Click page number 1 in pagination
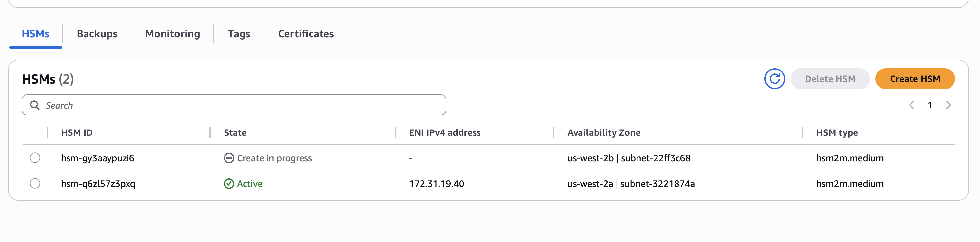 (x=930, y=105)
